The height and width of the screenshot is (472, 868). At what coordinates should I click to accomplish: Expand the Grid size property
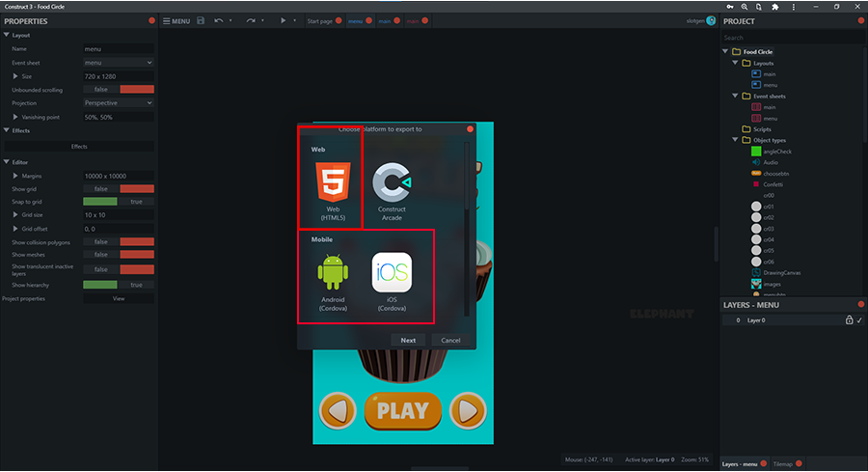coord(15,215)
